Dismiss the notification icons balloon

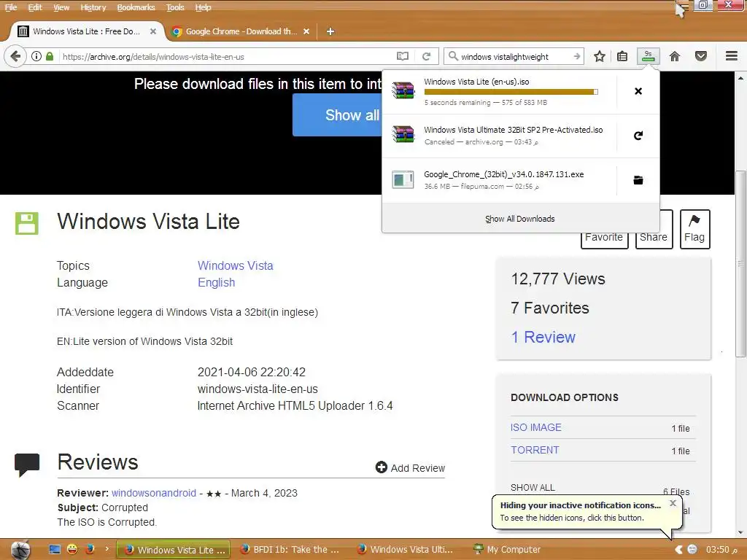point(673,503)
